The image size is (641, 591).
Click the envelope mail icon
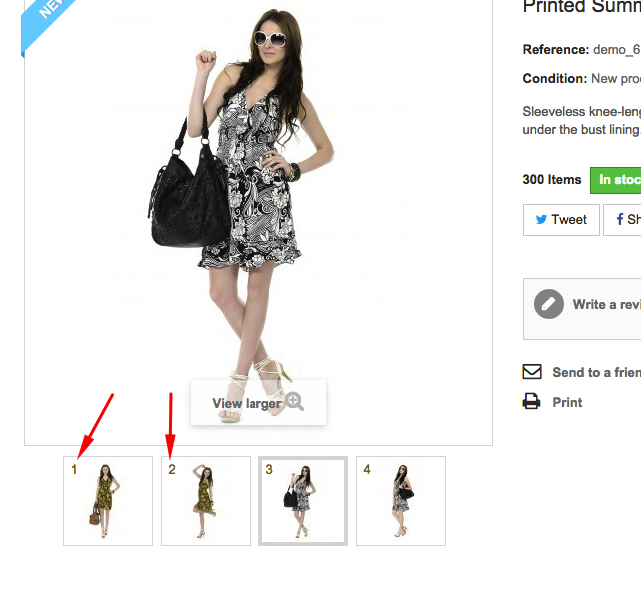click(x=532, y=372)
